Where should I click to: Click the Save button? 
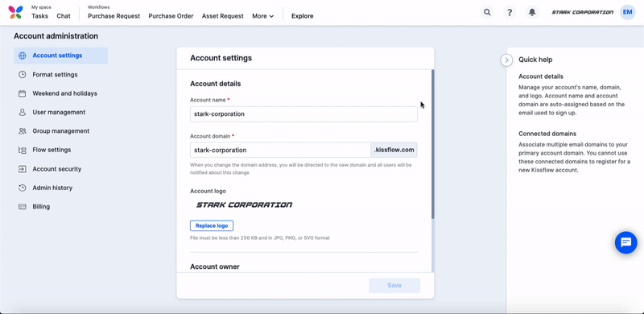tap(394, 285)
